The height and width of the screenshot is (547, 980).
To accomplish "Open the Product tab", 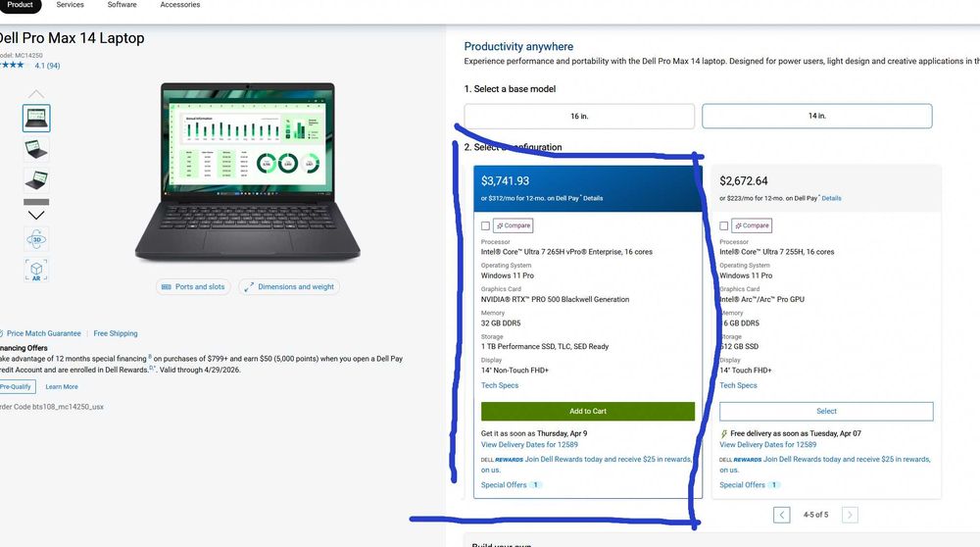I will [x=20, y=5].
